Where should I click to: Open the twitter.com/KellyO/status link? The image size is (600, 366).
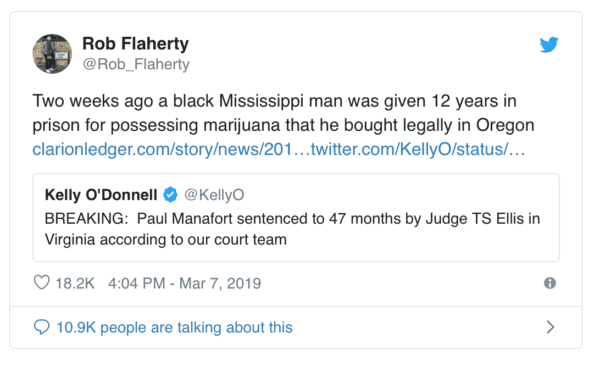tap(417, 149)
